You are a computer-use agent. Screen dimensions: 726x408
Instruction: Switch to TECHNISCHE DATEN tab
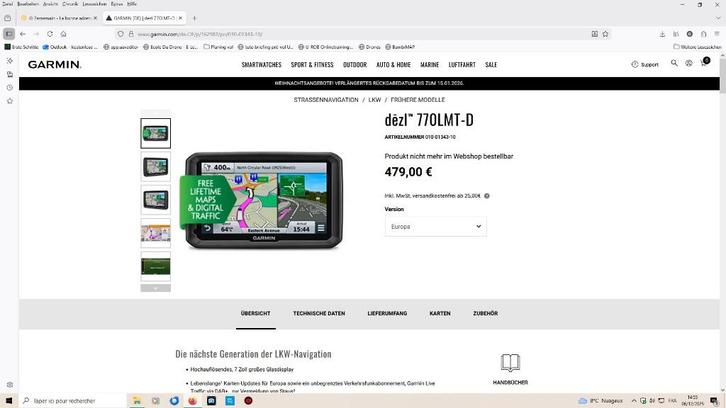tap(319, 314)
